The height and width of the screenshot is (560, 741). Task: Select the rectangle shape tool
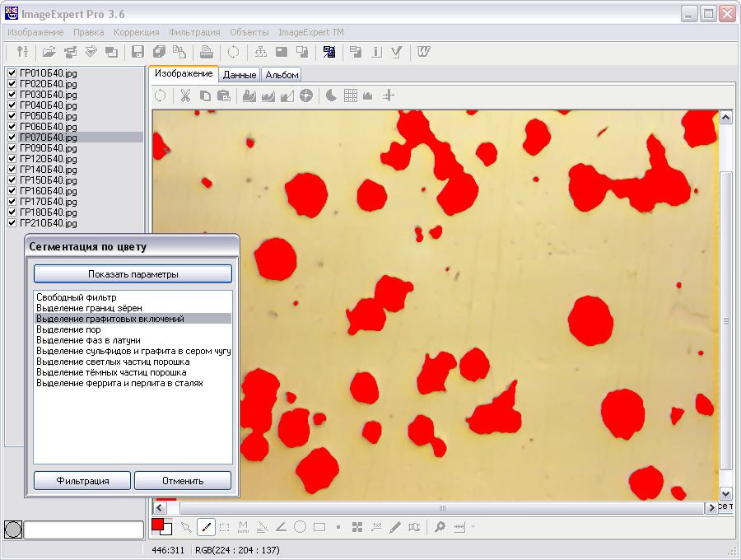[x=319, y=527]
